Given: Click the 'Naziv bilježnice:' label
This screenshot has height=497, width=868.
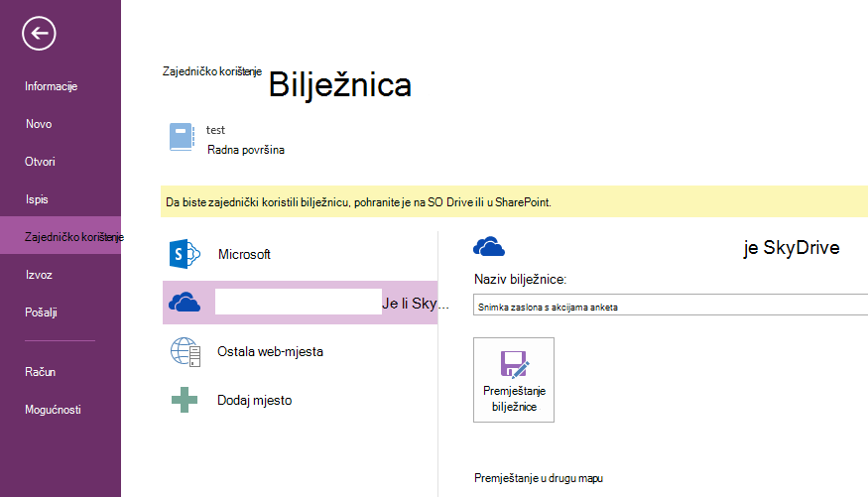Looking at the screenshot, I should [x=521, y=280].
